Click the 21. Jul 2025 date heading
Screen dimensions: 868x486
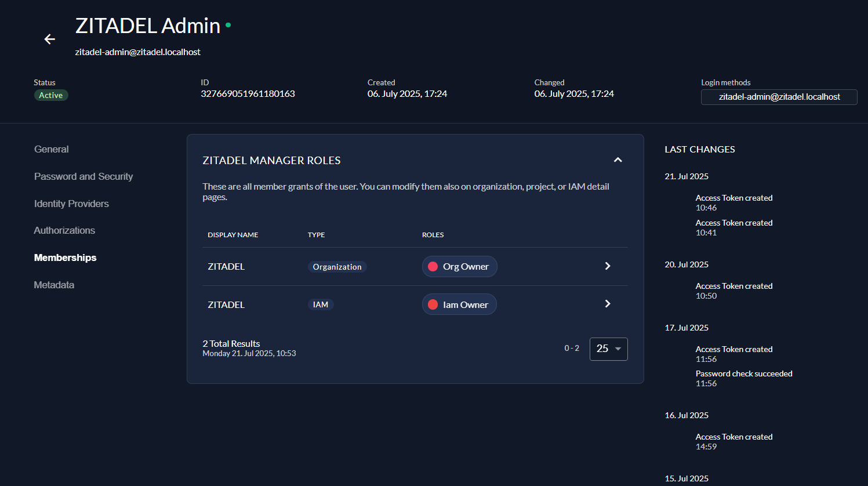coord(687,176)
